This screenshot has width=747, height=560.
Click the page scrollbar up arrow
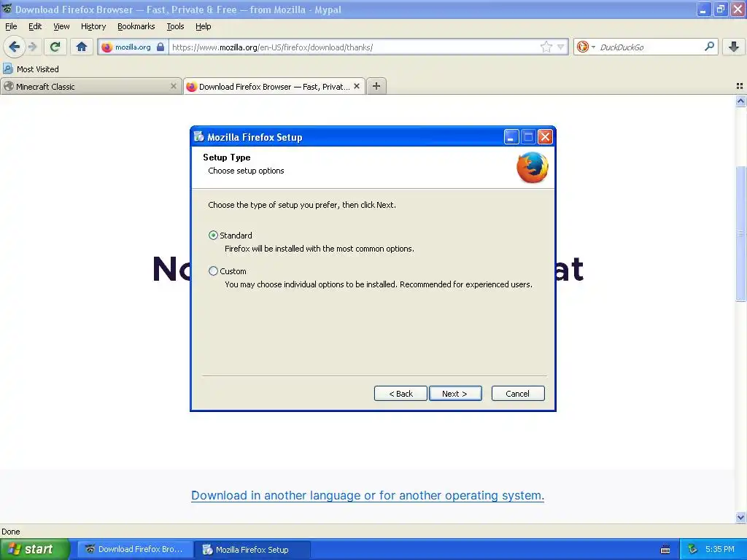click(x=740, y=101)
